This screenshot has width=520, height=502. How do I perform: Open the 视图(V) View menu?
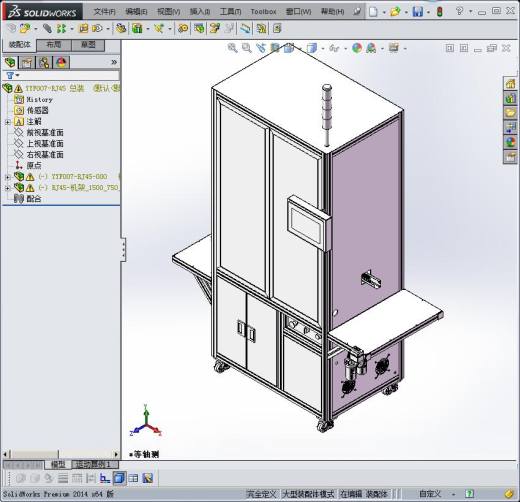[x=168, y=12]
